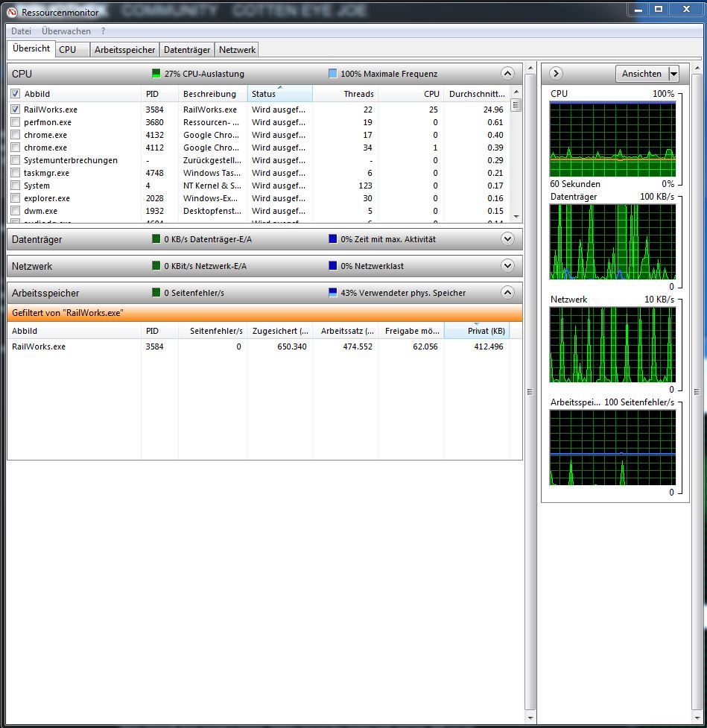The height and width of the screenshot is (728, 707).
Task: Click the main pane scroll-up arrow
Action: point(530,69)
